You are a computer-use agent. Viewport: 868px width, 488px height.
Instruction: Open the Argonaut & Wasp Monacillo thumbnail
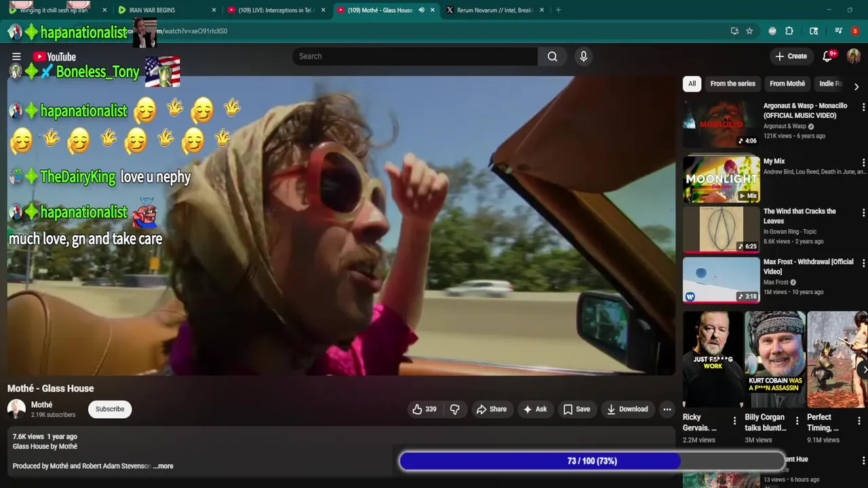(x=721, y=124)
